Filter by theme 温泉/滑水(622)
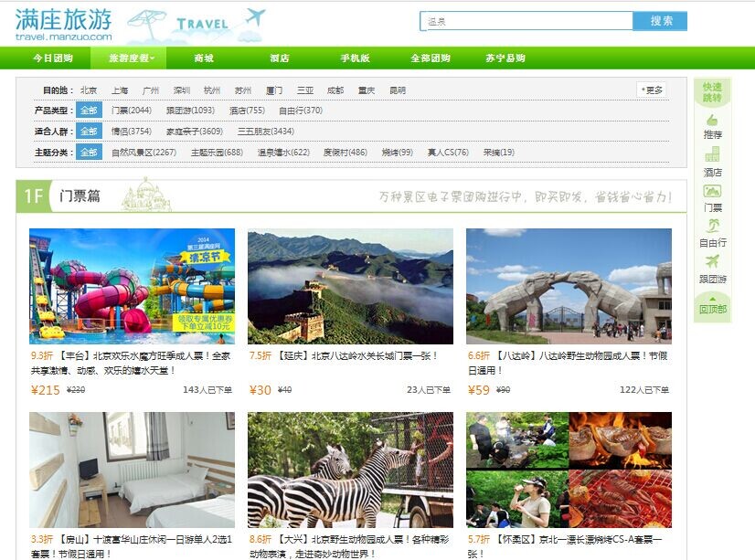This screenshot has height=560, width=755. click(283, 153)
